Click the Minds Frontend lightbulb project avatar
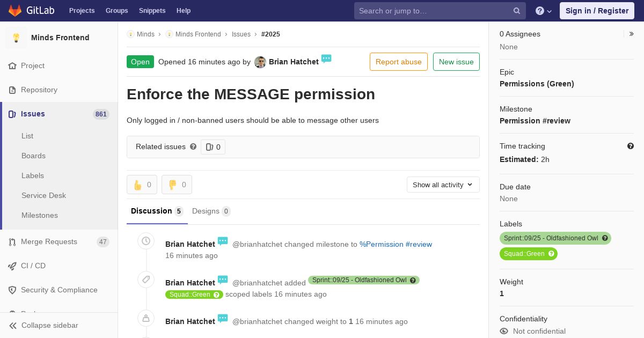644x338 pixels. 16,38
